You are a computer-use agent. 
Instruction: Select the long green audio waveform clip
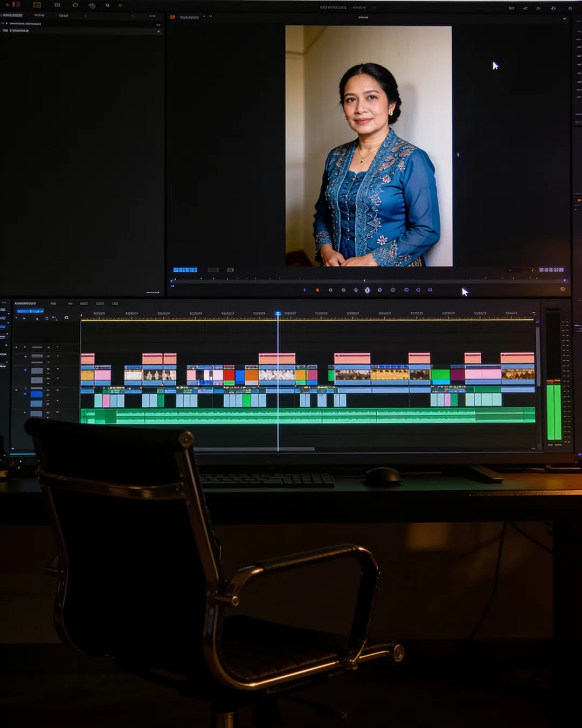click(308, 416)
